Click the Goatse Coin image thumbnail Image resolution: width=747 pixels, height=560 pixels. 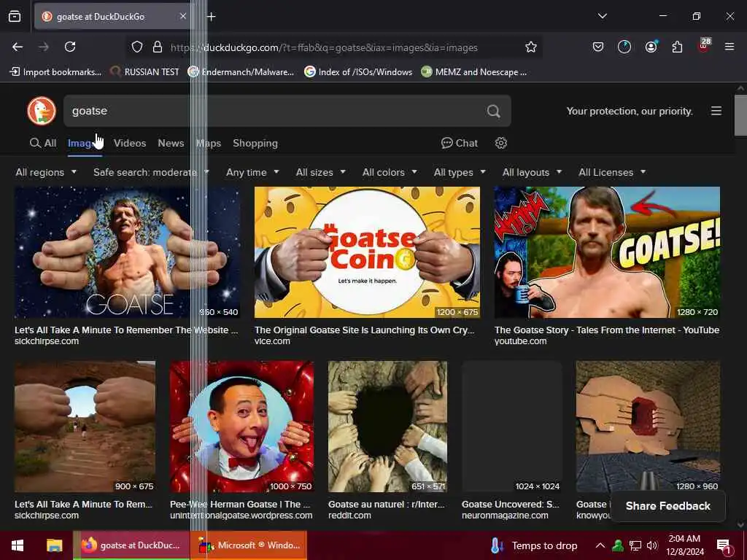(x=367, y=252)
